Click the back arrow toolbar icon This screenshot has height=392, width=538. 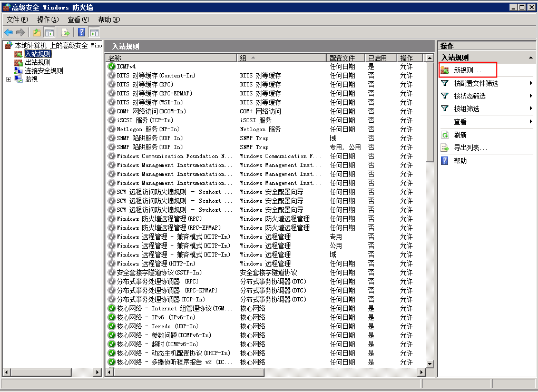pos(8,33)
